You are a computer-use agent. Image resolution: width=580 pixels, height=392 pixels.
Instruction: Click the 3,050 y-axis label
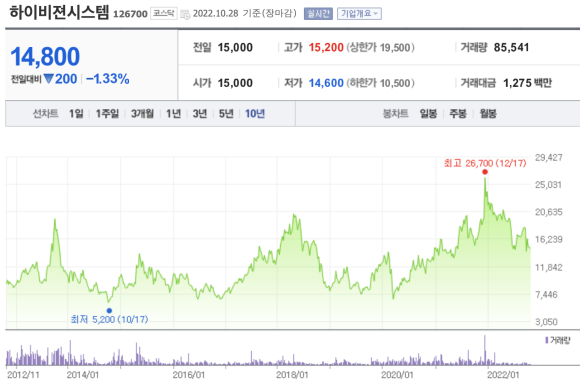tap(546, 322)
